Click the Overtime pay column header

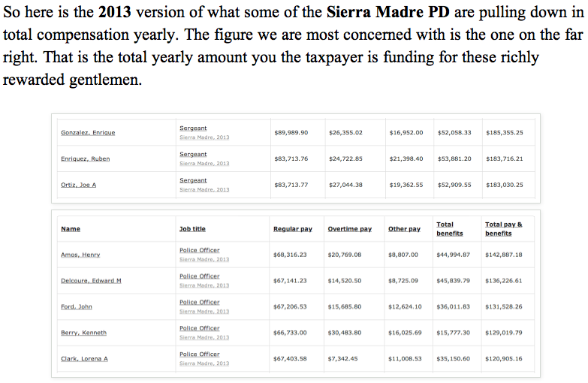click(350, 228)
